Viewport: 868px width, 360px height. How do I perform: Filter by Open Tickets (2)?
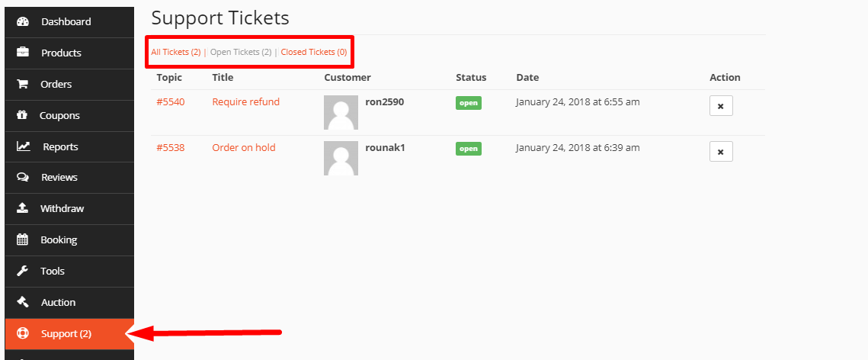tap(241, 52)
